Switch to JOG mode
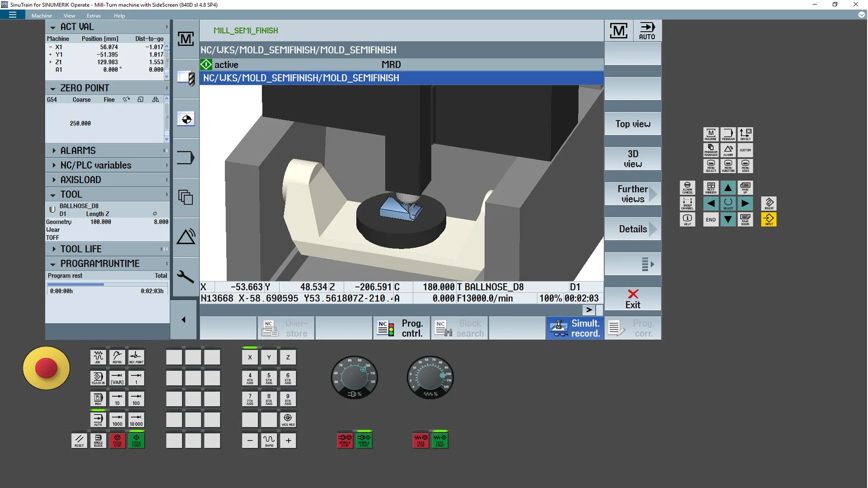Image resolution: width=868 pixels, height=488 pixels. tap(98, 357)
